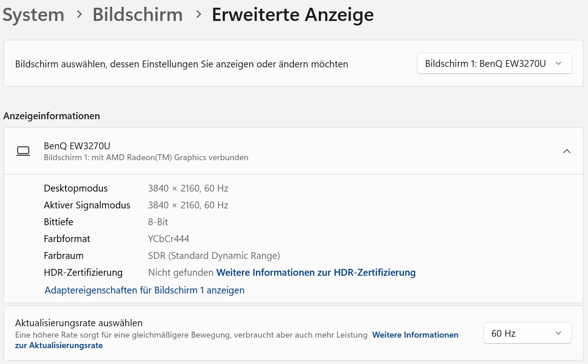588x364 pixels.
Task: Open Adaptereigenschaften für Bildschirm 1 anzeigen
Action: click(x=144, y=290)
